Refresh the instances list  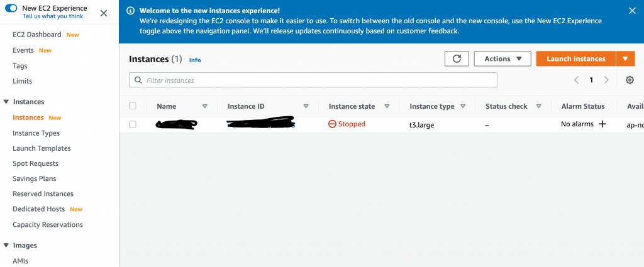tap(457, 58)
